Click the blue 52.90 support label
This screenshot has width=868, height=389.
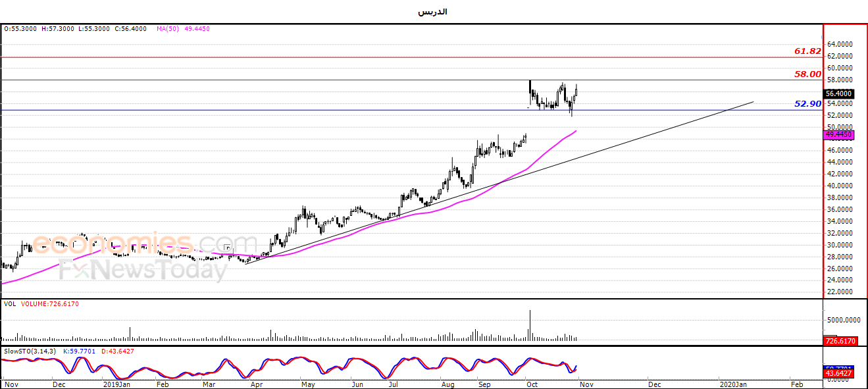807,104
